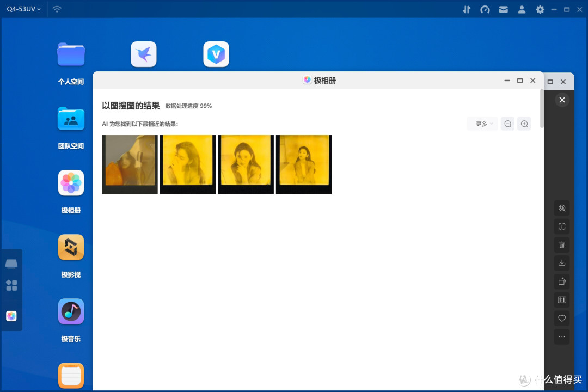
Task: Maximize the 极相册 window
Action: point(520,81)
